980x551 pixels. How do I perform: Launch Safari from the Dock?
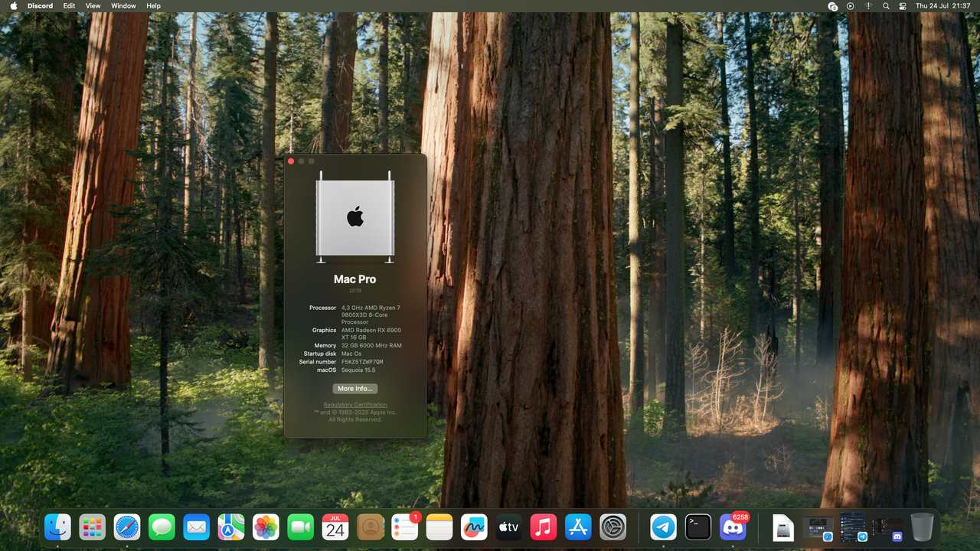pos(127,527)
